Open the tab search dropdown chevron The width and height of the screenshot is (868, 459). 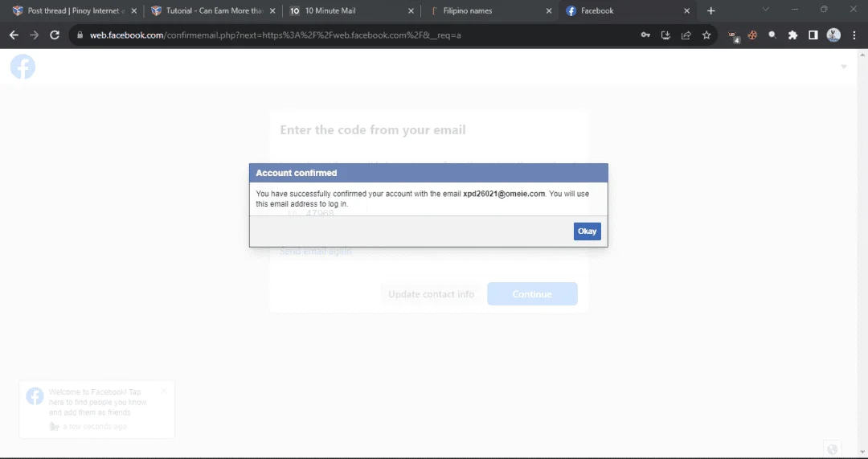coord(766,9)
